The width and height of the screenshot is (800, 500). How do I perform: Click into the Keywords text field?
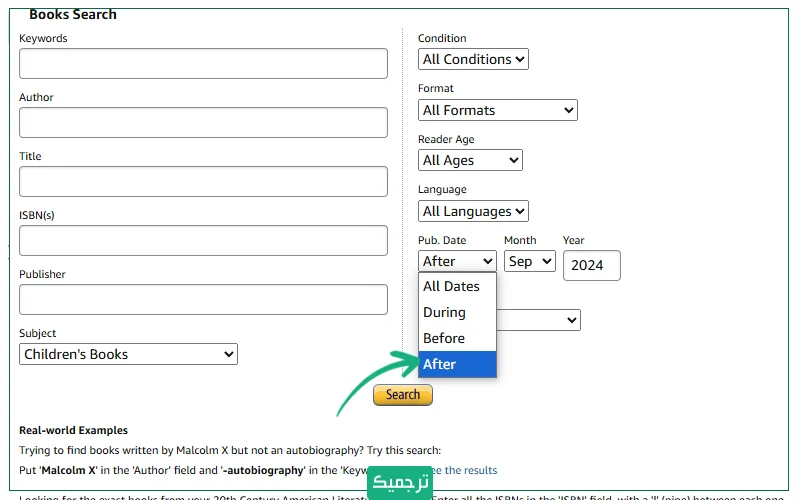tap(203, 63)
